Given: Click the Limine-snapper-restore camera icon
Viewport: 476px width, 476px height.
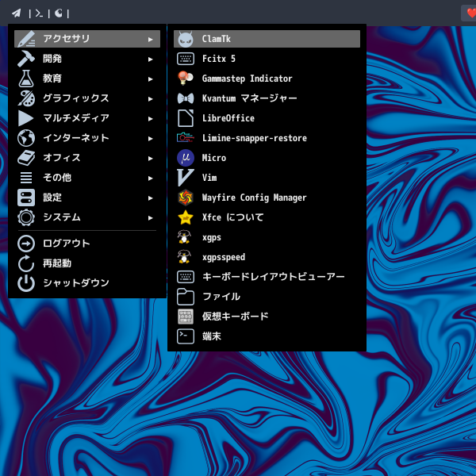Looking at the screenshot, I should pos(186,138).
